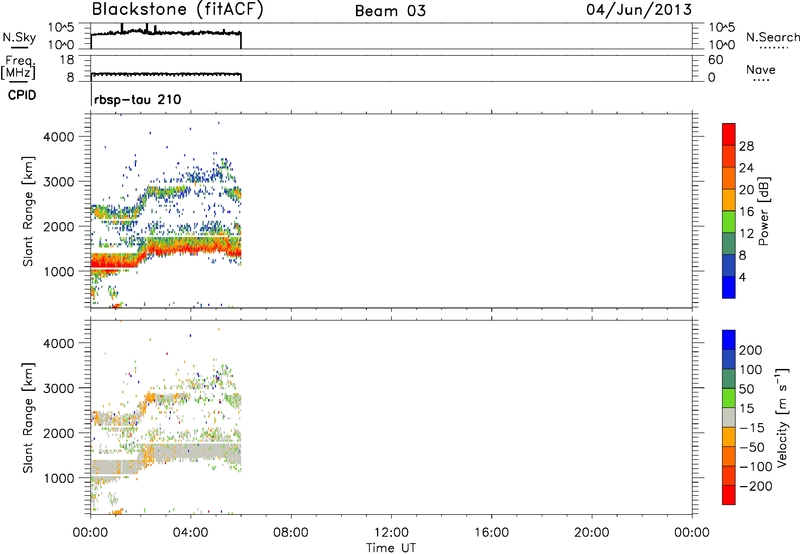Viewport: 800px width, 554px height.
Task: Click the 28 label on Power colorbar
Action: (746, 146)
